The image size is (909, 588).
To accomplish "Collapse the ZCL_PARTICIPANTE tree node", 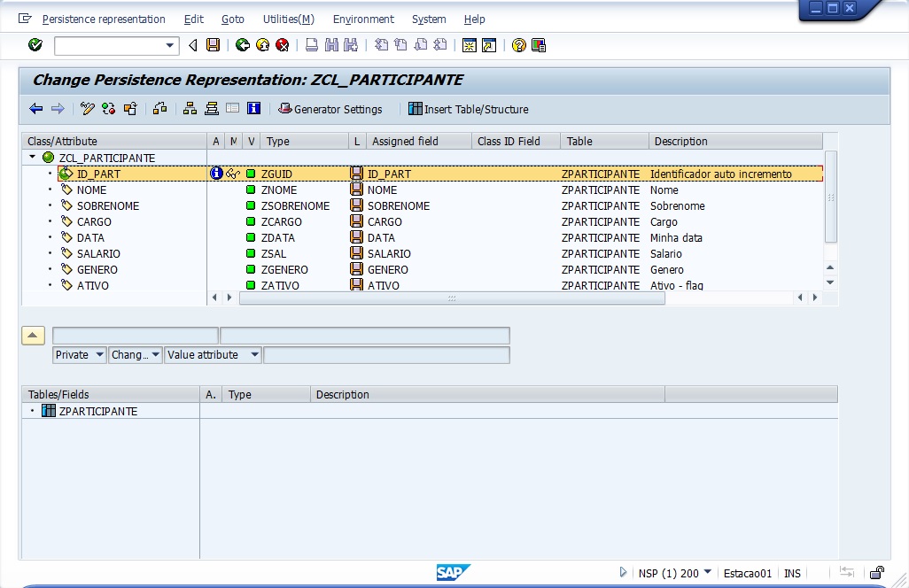I will tap(33, 158).
